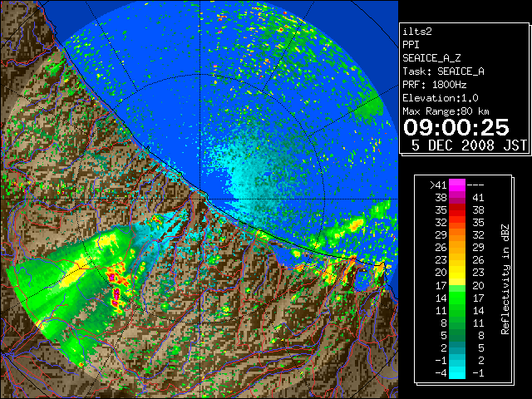Select the '5 DEC 2008 JST' date
Screen dimensions: 532x399
(469, 145)
